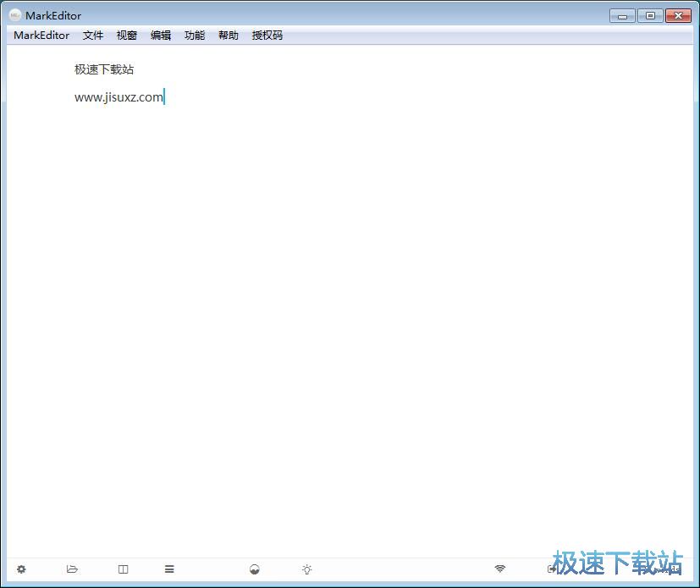Screen dimensions: 700x588
Task: Open settings with the gear icon
Action: point(21,569)
